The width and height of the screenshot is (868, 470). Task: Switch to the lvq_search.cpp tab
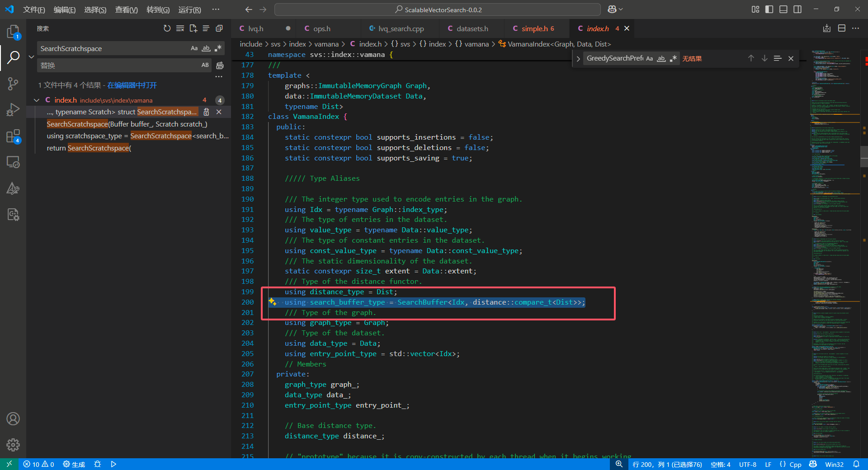coord(401,28)
